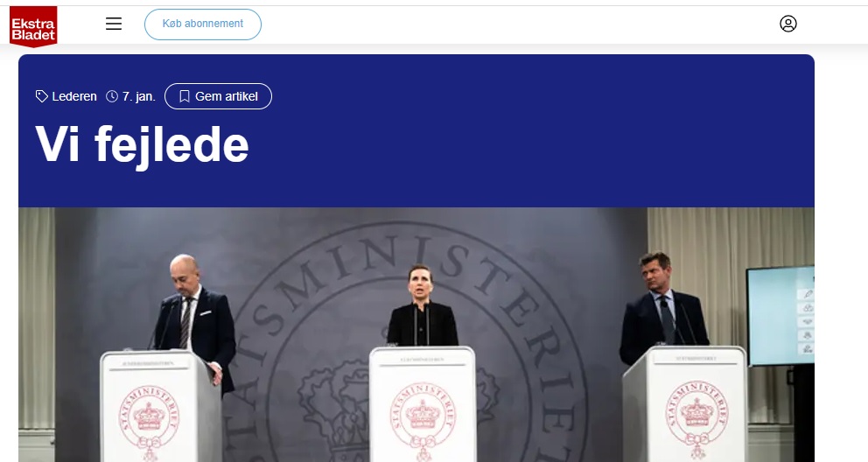The width and height of the screenshot is (868, 462).
Task: Save article with Gem artikel button
Action: [x=218, y=96]
